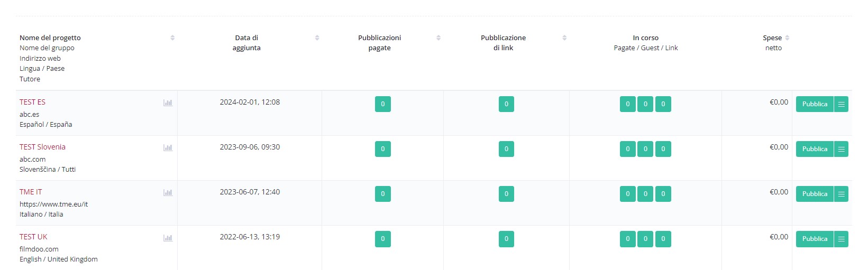Open the TEST UK project link
The width and height of the screenshot is (868, 270).
[x=33, y=237]
